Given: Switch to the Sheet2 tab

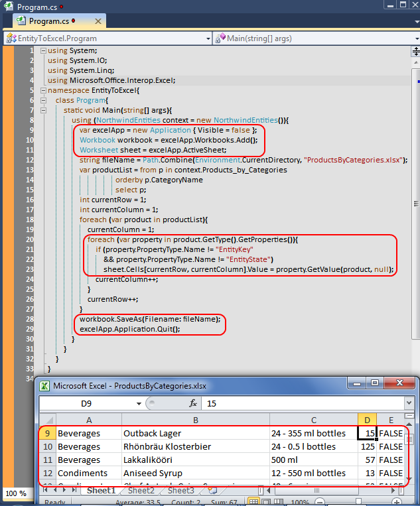Looking at the screenshot, I should click(x=141, y=491).
